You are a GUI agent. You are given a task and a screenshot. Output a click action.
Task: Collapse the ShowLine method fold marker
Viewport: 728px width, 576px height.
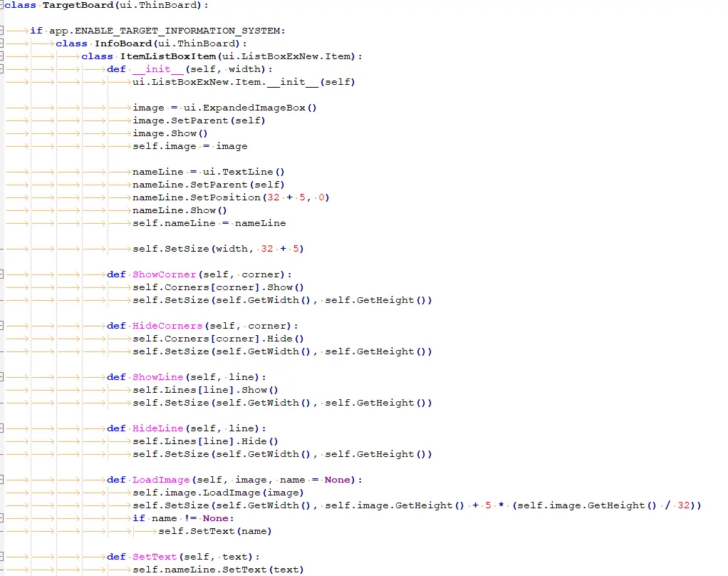point(2,376)
